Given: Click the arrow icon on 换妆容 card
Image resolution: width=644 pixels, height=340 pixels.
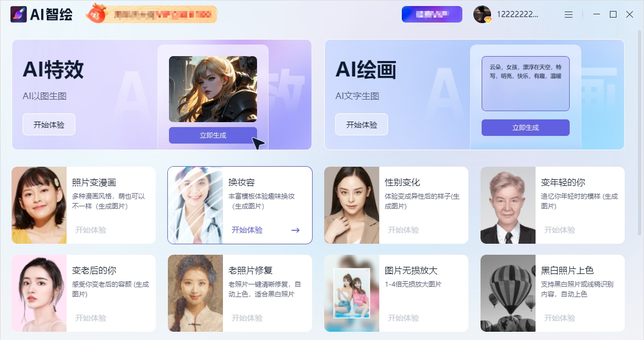Looking at the screenshot, I should (x=295, y=231).
